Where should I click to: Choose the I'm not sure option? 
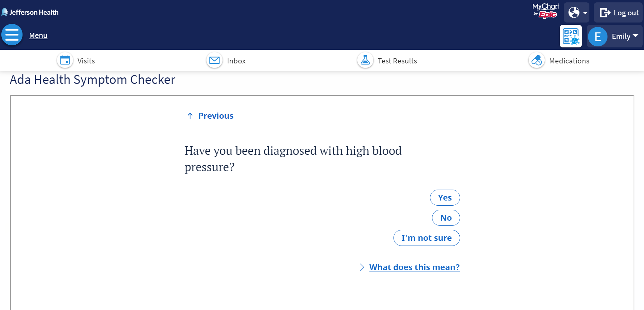pyautogui.click(x=427, y=238)
